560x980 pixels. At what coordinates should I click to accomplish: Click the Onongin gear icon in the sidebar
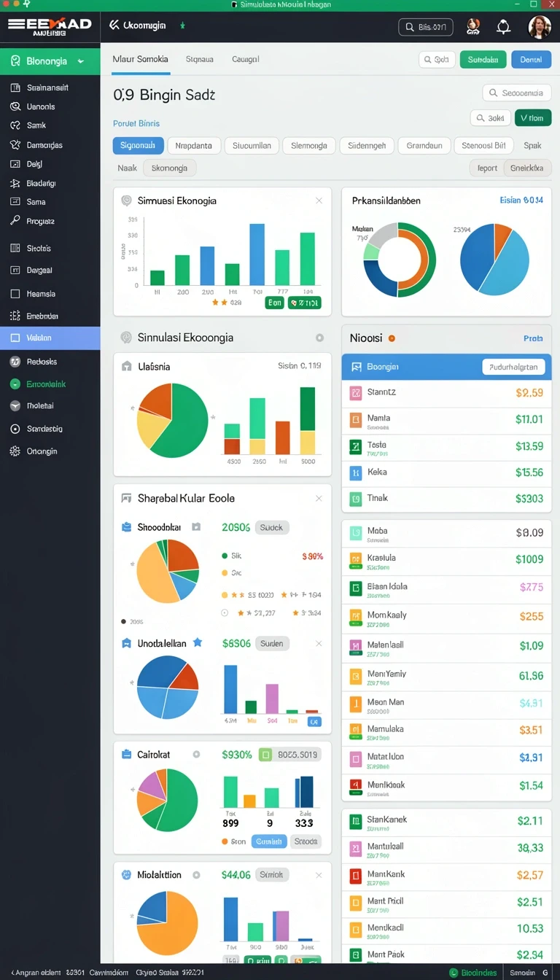click(15, 451)
